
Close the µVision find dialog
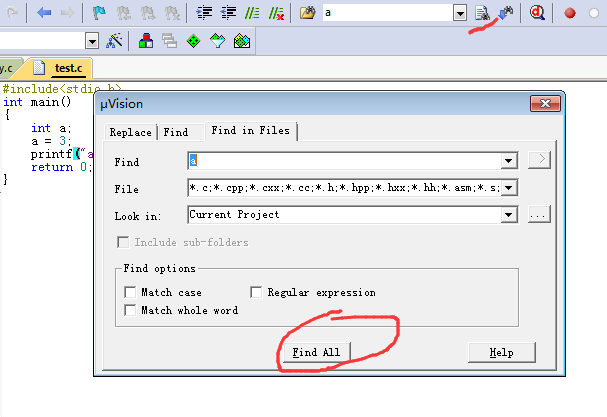click(545, 104)
